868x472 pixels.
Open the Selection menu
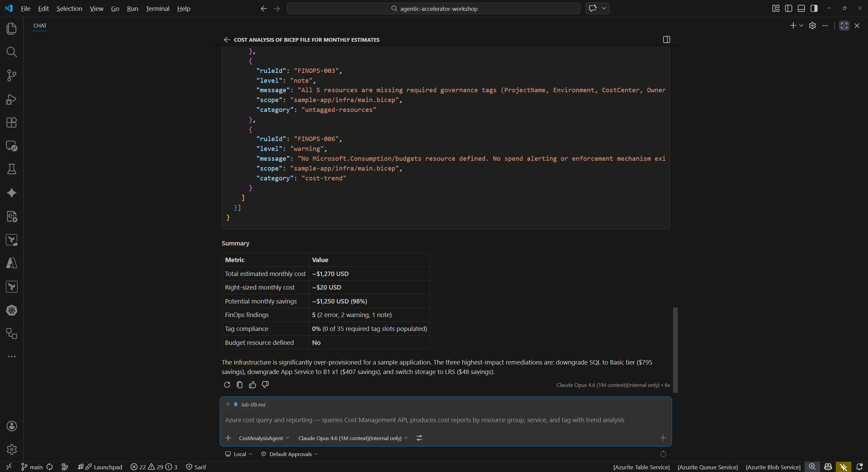69,8
